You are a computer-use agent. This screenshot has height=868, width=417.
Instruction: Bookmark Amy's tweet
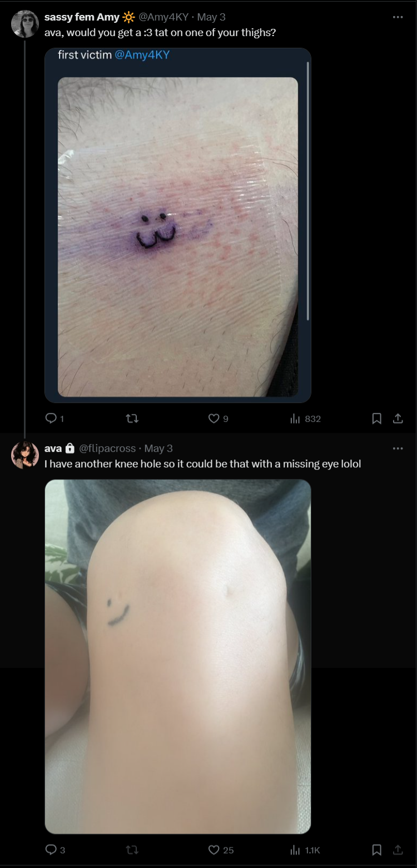376,418
